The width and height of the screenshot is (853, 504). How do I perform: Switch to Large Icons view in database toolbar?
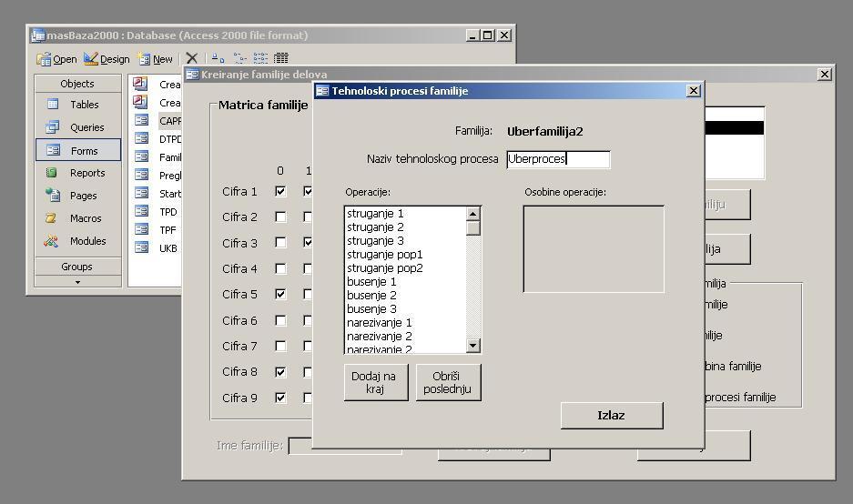[x=218, y=58]
